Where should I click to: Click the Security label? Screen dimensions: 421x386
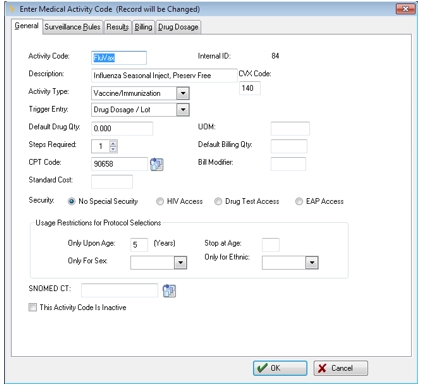click(41, 200)
